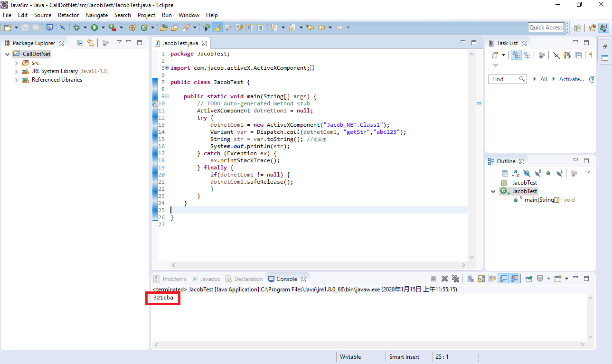The height and width of the screenshot is (364, 612).
Task: Toggle Hide Static Members in Outline
Action: pos(537,173)
